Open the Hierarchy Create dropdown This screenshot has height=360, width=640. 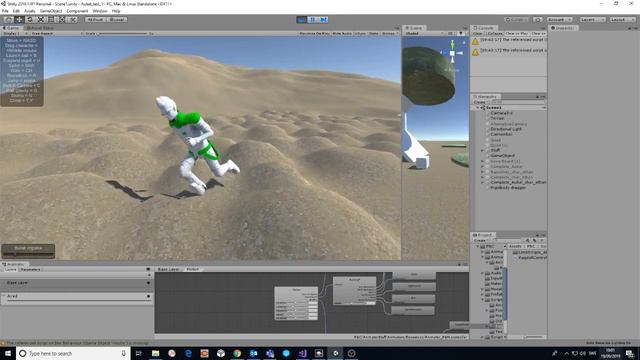point(481,102)
